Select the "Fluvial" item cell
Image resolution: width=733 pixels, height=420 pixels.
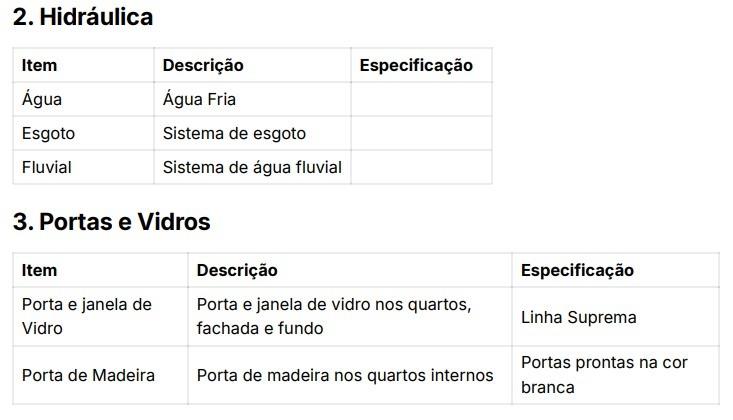pyautogui.click(x=47, y=167)
